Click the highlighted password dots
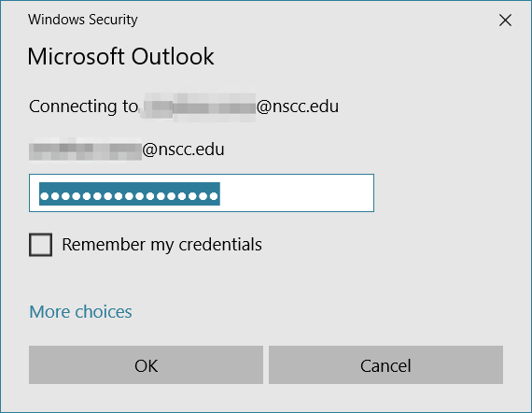 130,194
